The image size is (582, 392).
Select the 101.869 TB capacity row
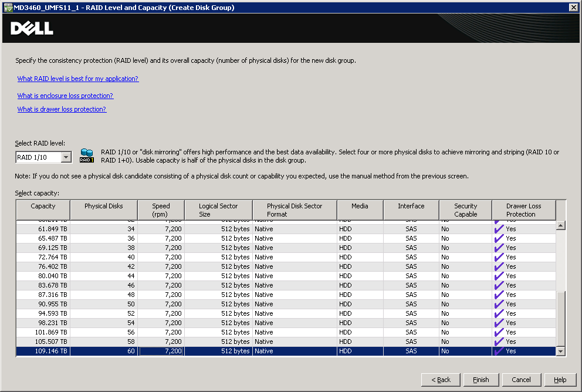286,332
